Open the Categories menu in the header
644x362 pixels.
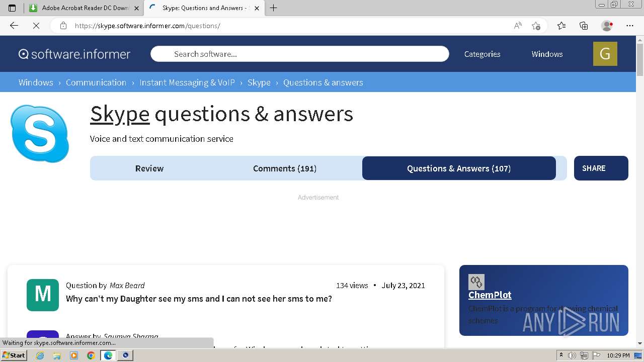click(482, 54)
